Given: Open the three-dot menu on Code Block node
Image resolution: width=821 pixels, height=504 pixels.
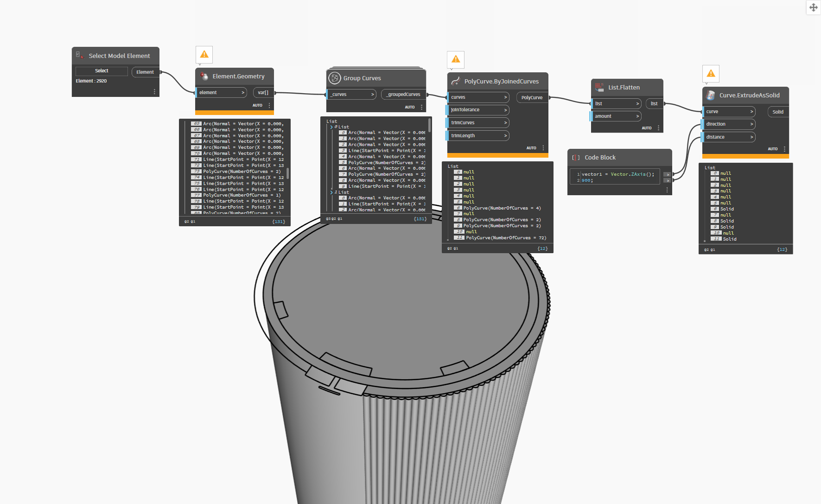Looking at the screenshot, I should tap(667, 190).
